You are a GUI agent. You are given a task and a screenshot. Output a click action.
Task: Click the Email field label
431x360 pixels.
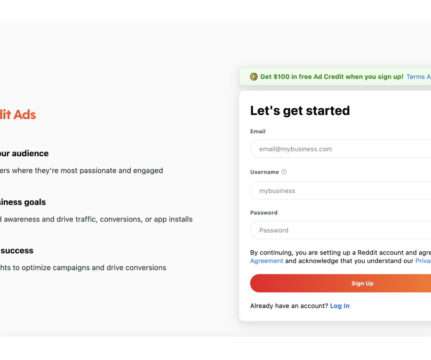pos(258,131)
